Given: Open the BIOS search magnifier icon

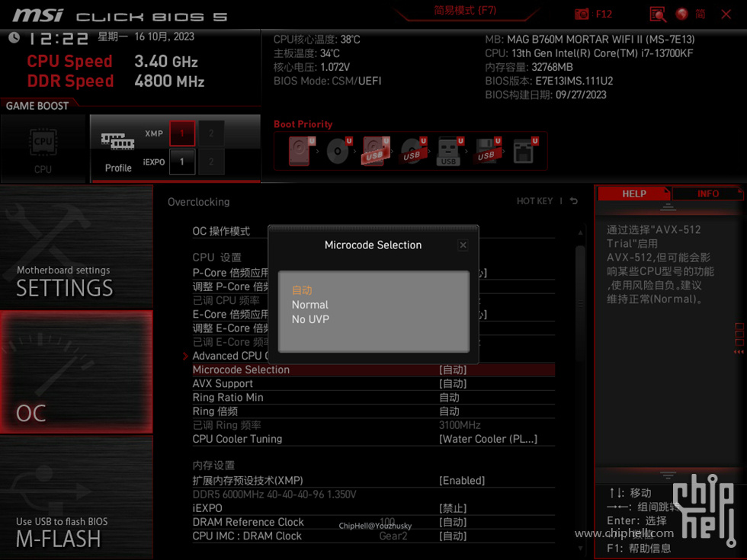Looking at the screenshot, I should 658,14.
